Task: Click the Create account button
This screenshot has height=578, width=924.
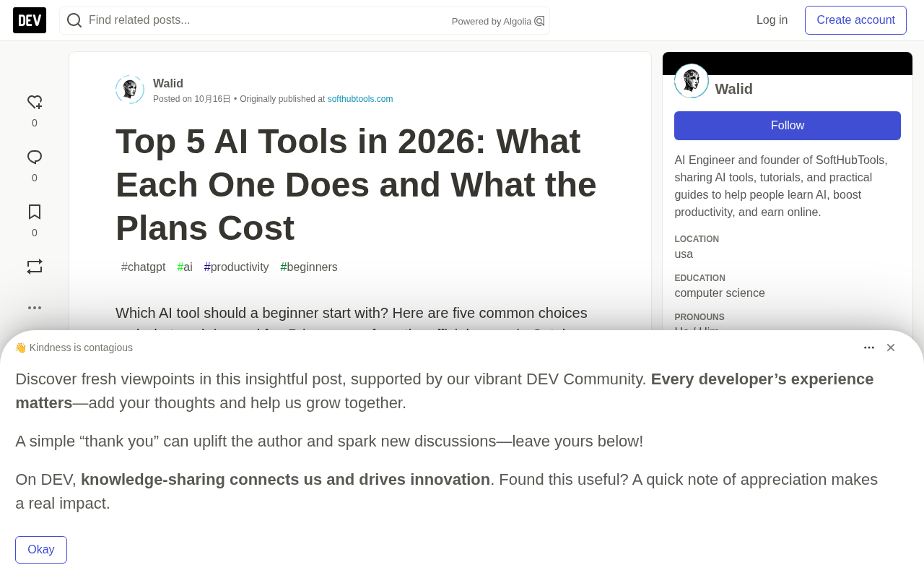Action: [855, 20]
